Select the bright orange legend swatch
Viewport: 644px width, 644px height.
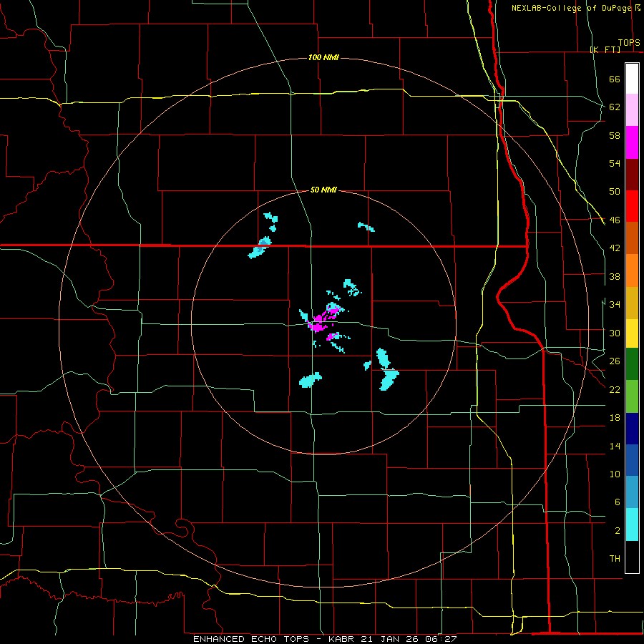tap(632, 270)
